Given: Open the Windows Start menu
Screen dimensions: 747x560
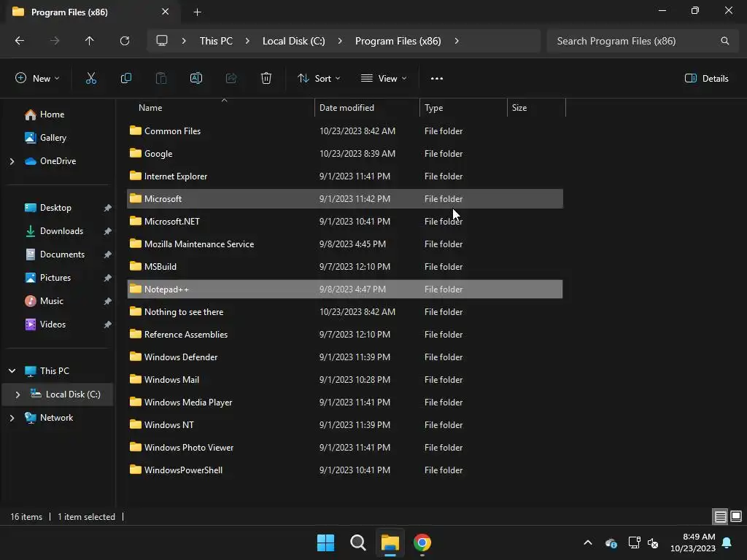Looking at the screenshot, I should pos(326,542).
